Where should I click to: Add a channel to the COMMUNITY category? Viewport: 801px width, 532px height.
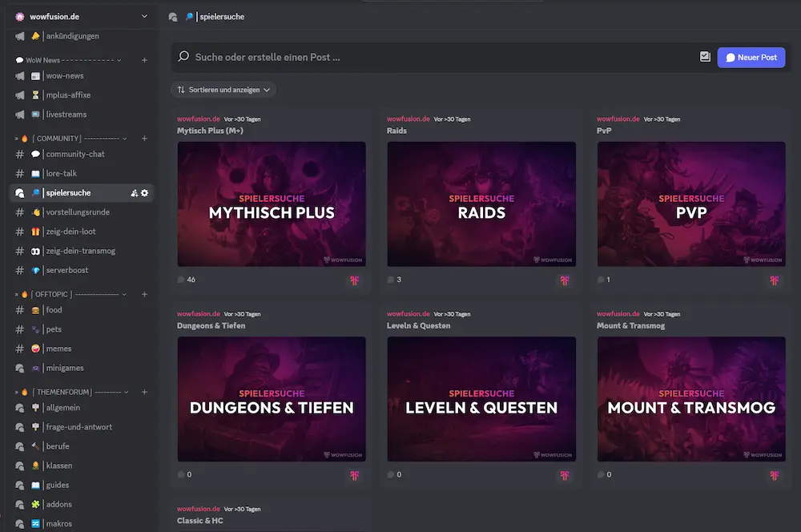144,139
